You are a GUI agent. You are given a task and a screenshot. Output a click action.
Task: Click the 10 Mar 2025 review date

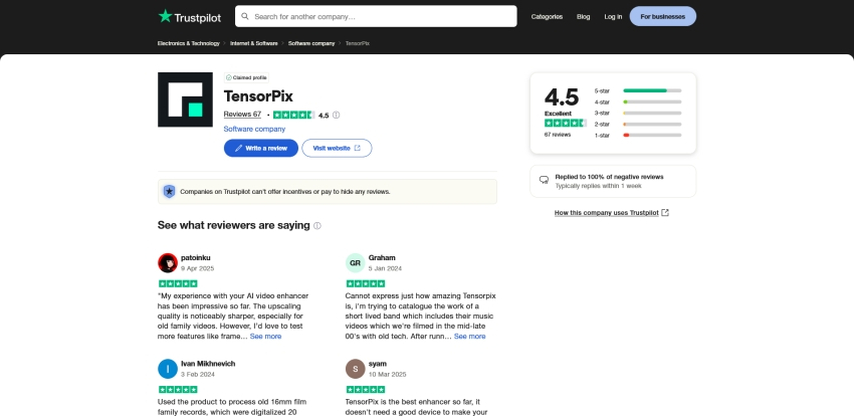coord(387,375)
